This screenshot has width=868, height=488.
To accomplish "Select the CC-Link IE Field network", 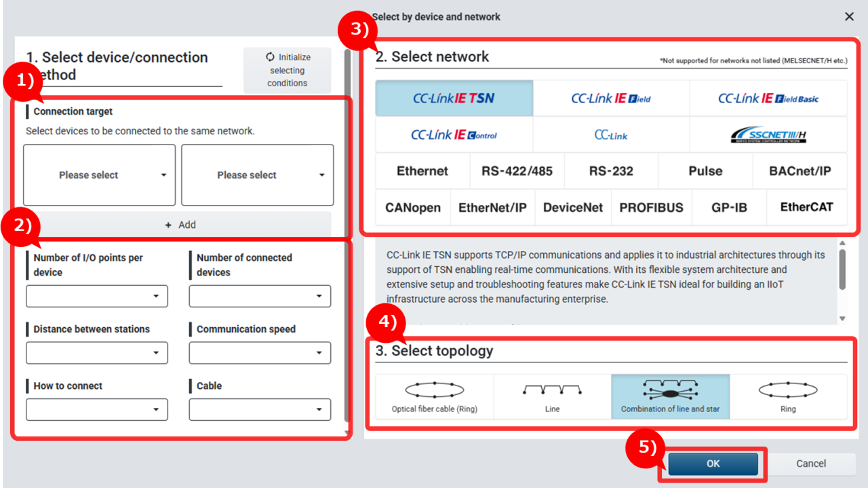I will coord(612,98).
